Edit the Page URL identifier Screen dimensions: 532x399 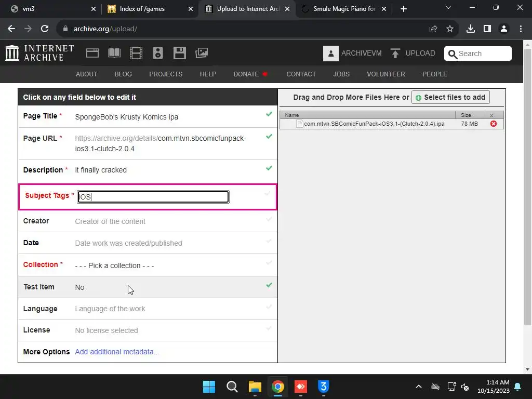tap(161, 143)
